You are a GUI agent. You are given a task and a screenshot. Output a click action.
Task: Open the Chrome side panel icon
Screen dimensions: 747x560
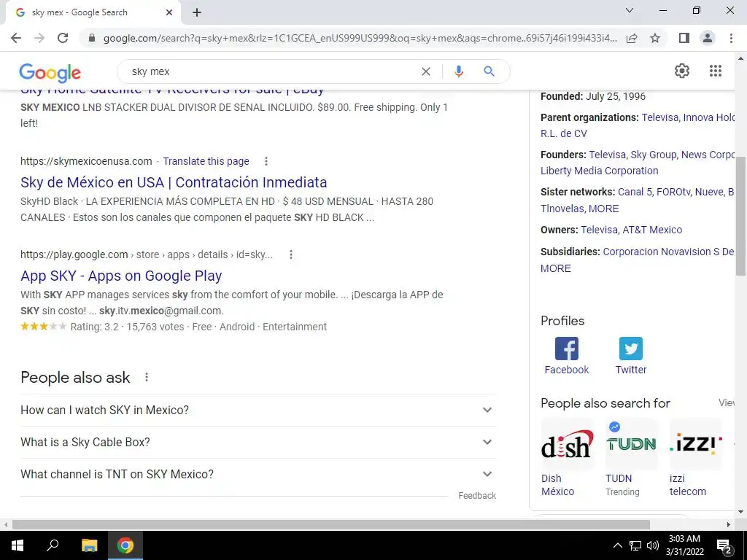(x=684, y=38)
